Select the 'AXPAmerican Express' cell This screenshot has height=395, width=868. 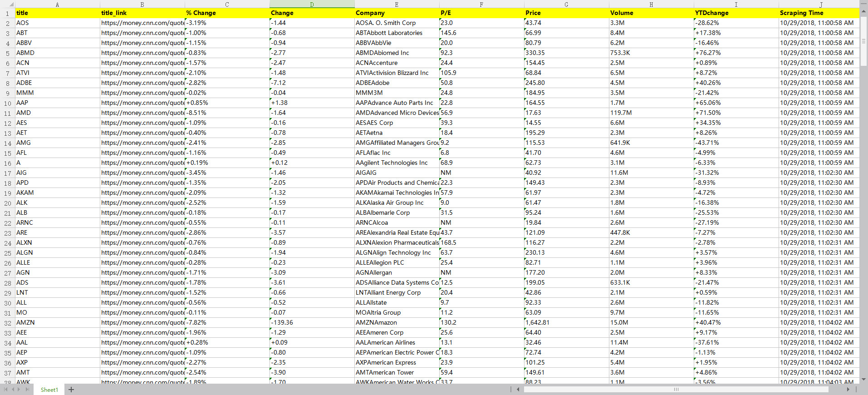coord(397,363)
